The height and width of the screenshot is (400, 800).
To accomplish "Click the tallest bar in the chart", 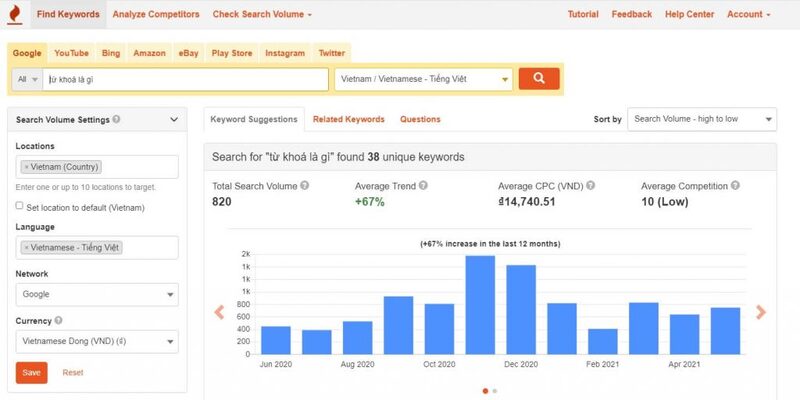I will click(480, 305).
